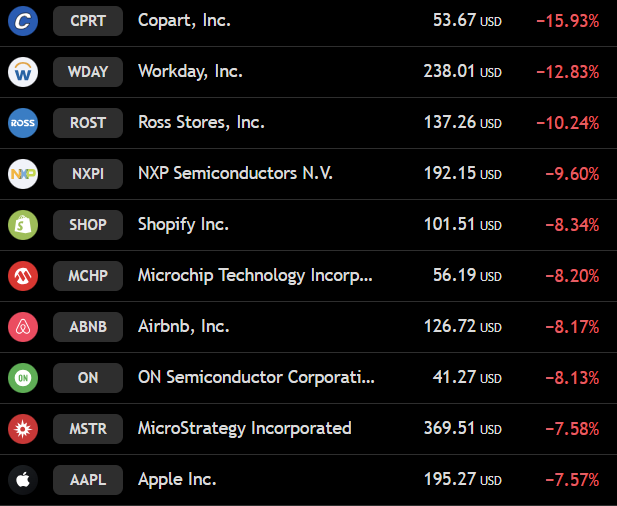Click the MicroStrategy red logo icon
This screenshot has height=506, width=617.
(23, 429)
